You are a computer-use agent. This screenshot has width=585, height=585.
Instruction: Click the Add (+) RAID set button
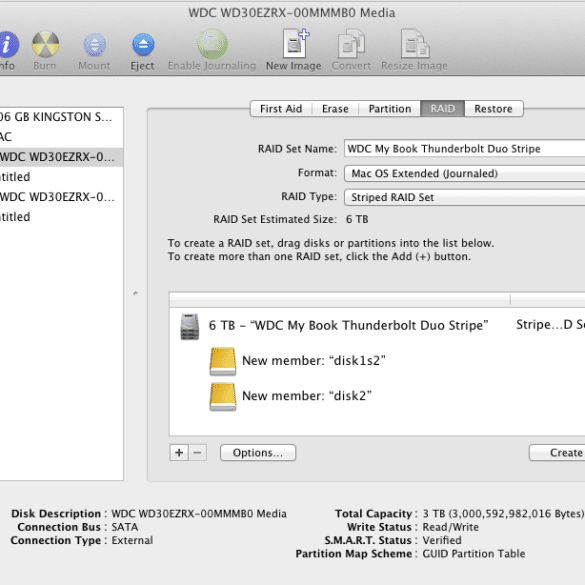coord(179,453)
